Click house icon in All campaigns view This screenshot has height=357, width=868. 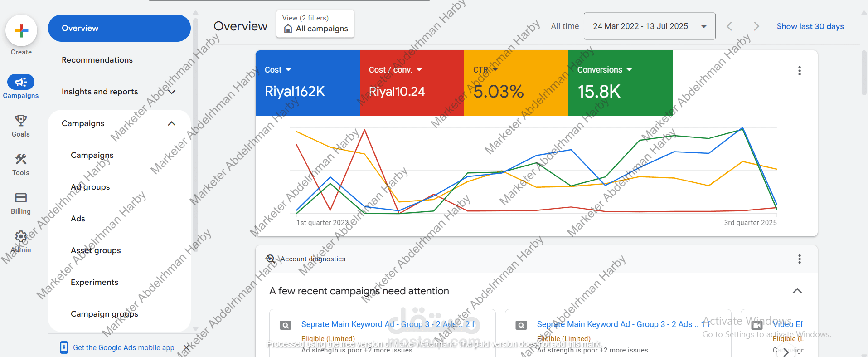click(x=288, y=29)
